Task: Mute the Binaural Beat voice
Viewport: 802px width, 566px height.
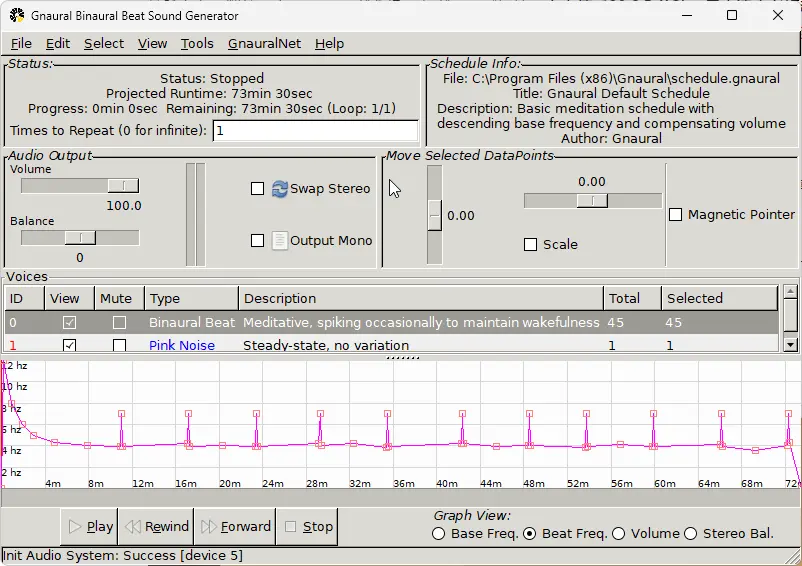Action: [x=120, y=323]
